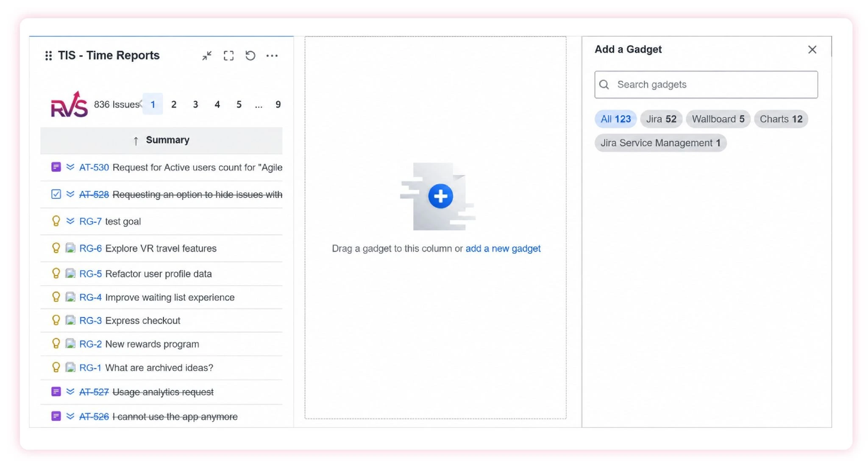Click the issue type icon for AT-530
The height and width of the screenshot is (475, 868).
point(56,167)
